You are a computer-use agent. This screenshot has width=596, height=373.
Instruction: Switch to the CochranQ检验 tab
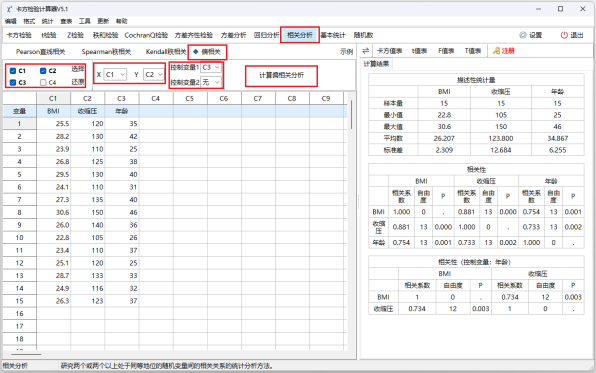tap(146, 35)
